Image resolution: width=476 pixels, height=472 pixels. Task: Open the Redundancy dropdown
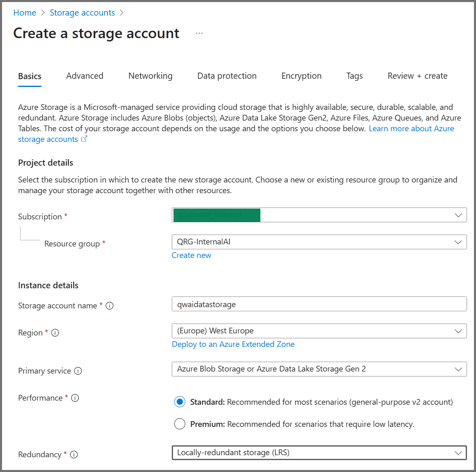[319, 453]
